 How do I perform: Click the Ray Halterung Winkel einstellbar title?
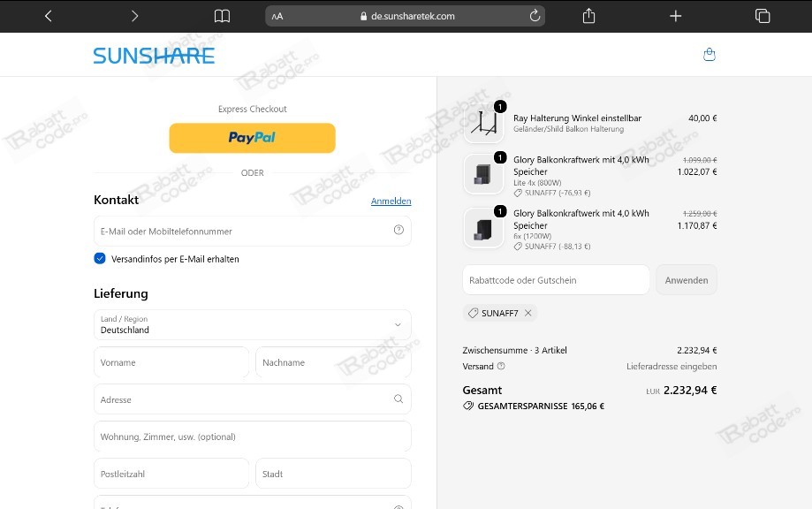pos(577,118)
